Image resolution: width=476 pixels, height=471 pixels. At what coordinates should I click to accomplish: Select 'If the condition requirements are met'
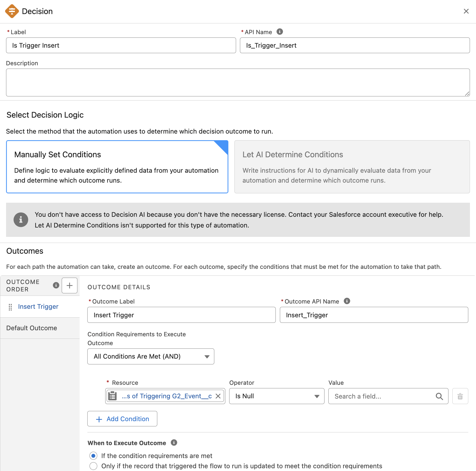94,456
